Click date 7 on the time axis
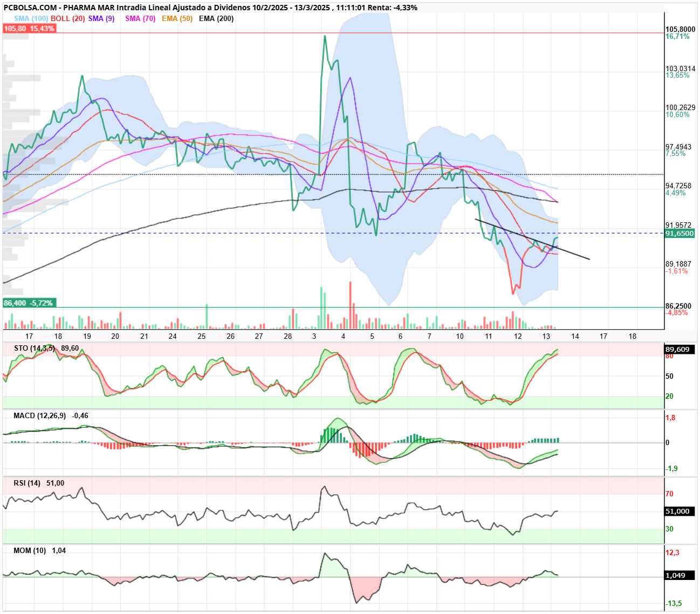This screenshot has height=614, width=700. tap(429, 336)
